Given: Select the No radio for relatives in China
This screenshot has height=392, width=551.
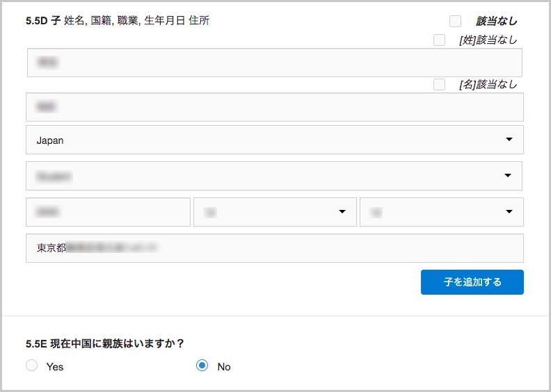Looking at the screenshot, I should pyautogui.click(x=202, y=366).
